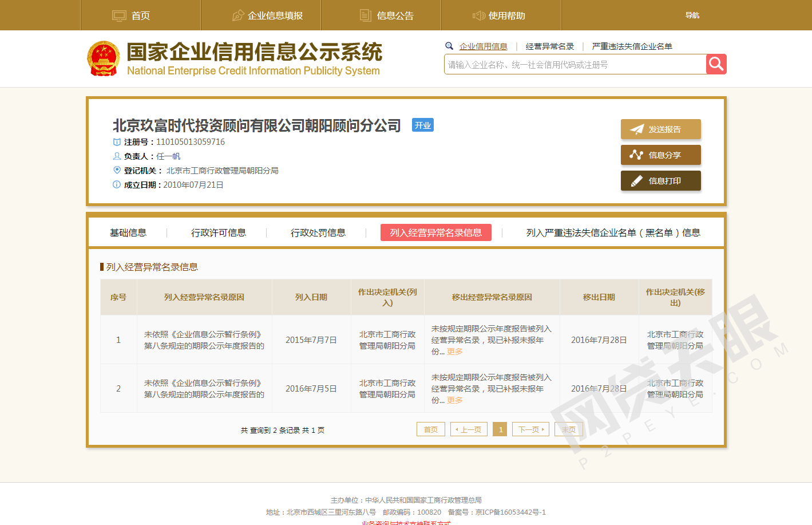
Task: Click the 信息分享 button
Action: [661, 155]
